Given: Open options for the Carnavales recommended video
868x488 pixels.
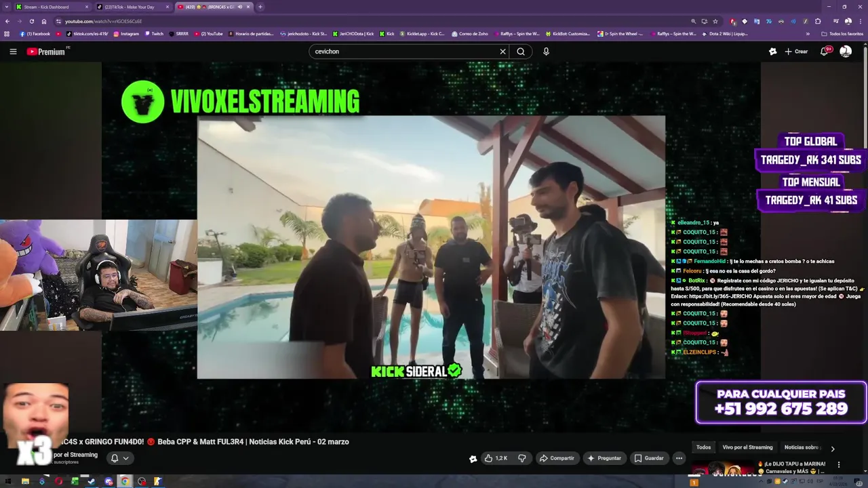Looking at the screenshot, I should 839,465.
